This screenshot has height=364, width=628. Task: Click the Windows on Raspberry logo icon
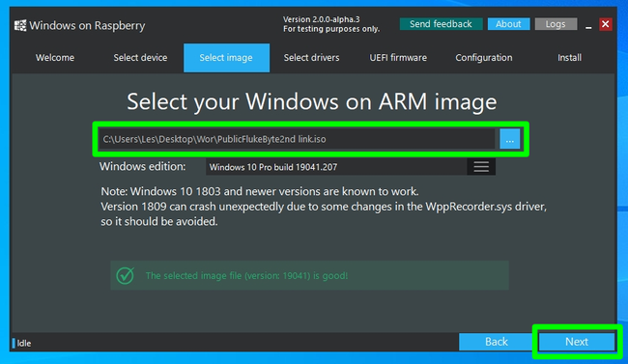[x=20, y=26]
